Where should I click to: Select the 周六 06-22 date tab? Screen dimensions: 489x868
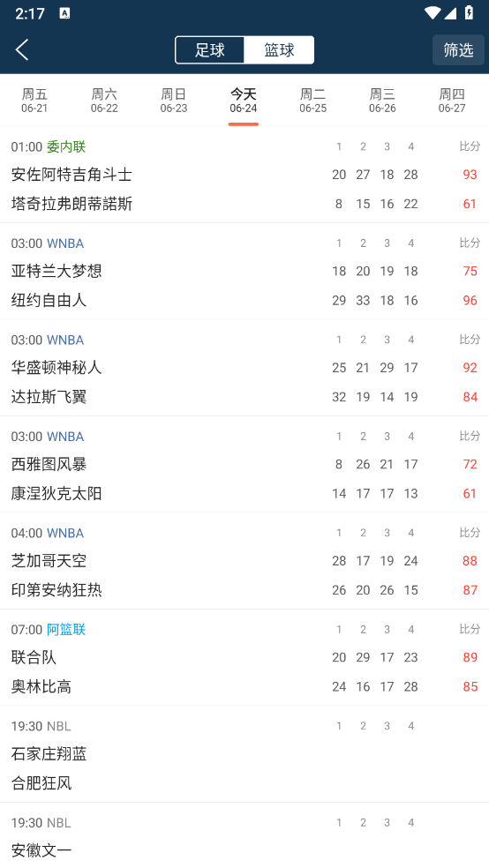(104, 101)
